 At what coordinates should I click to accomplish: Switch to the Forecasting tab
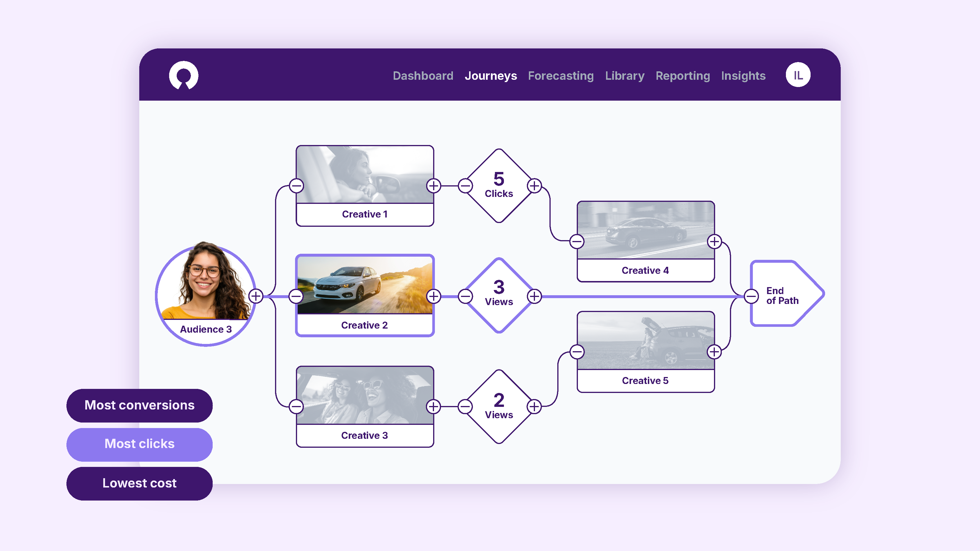click(560, 76)
